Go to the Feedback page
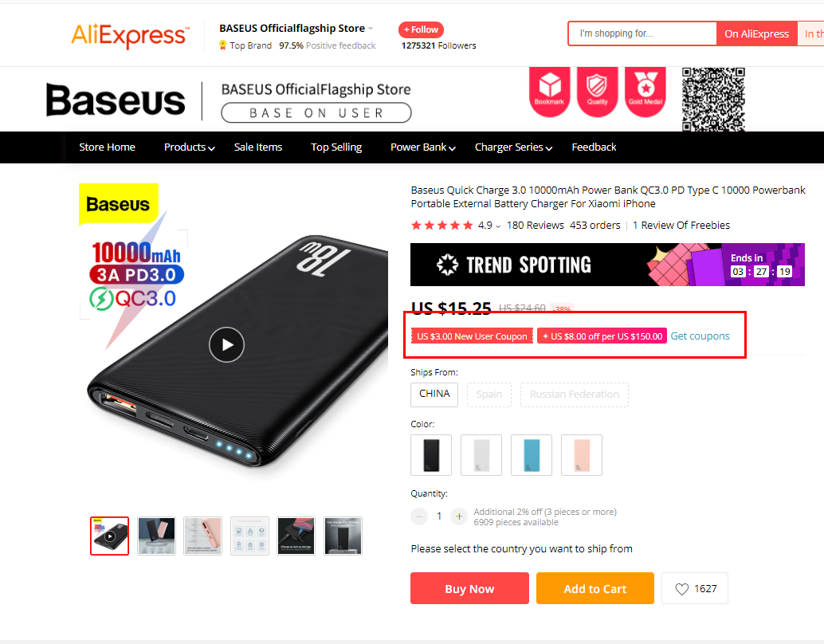The width and height of the screenshot is (824, 644). pyautogui.click(x=594, y=147)
